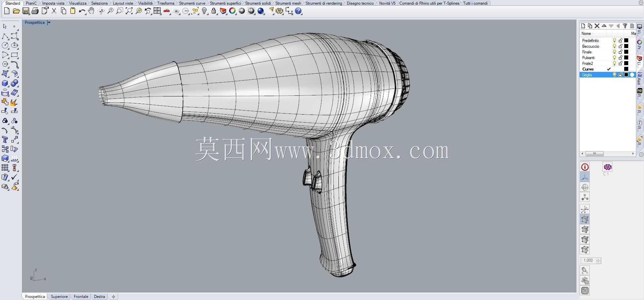Save the model with the floppy disk icon
Screen dimensions: 644x300
(x=25, y=11)
